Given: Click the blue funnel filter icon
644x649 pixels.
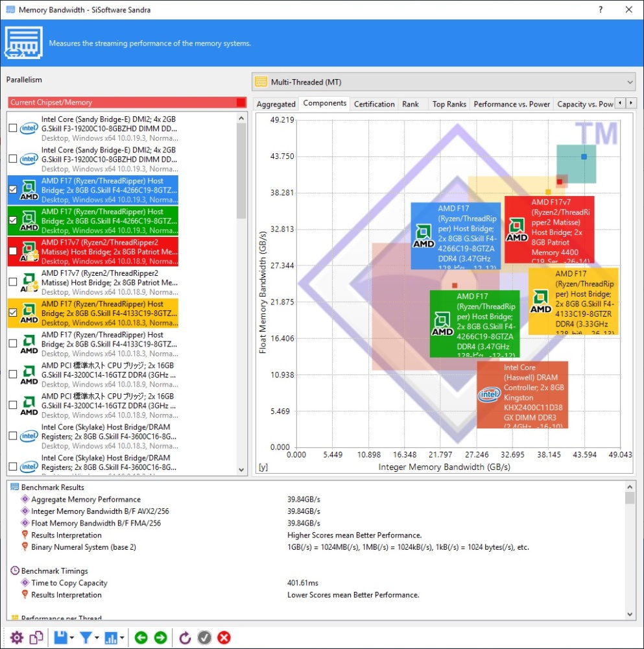Looking at the screenshot, I should tap(86, 637).
